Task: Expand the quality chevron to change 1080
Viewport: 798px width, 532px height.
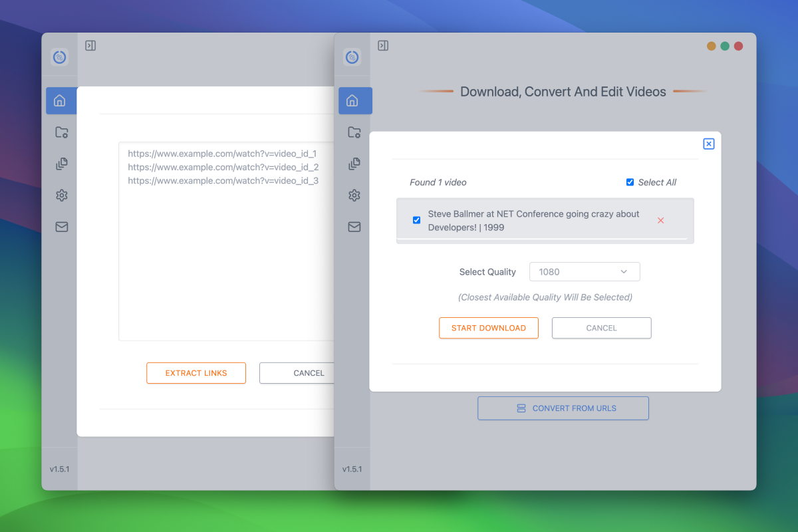Action: [x=624, y=271]
